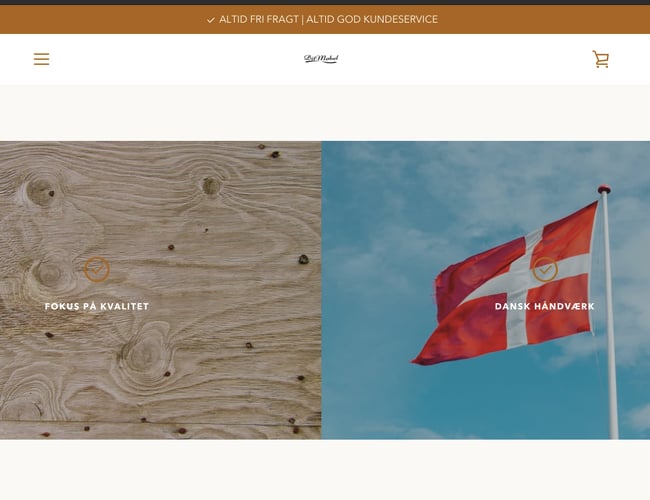Screen dimensions: 650x500
Task: Click the wood grain image panel
Action: [160, 290]
